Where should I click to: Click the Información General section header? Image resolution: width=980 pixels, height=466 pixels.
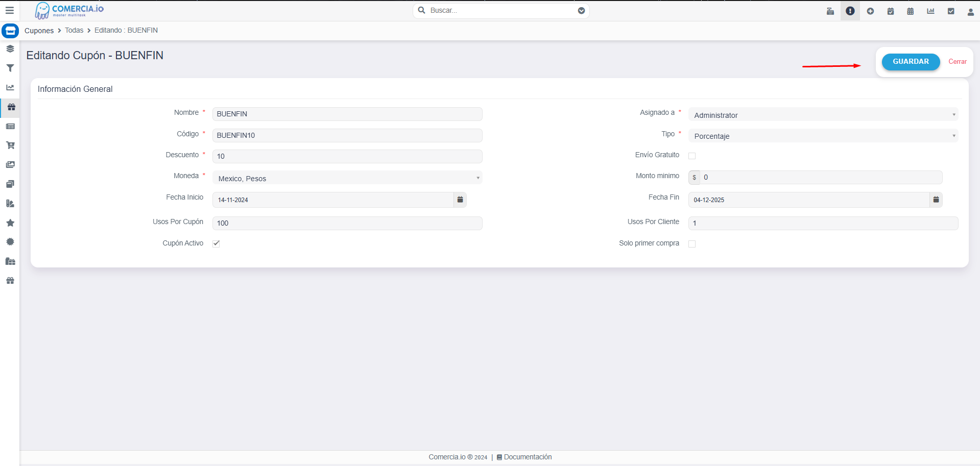tap(75, 89)
